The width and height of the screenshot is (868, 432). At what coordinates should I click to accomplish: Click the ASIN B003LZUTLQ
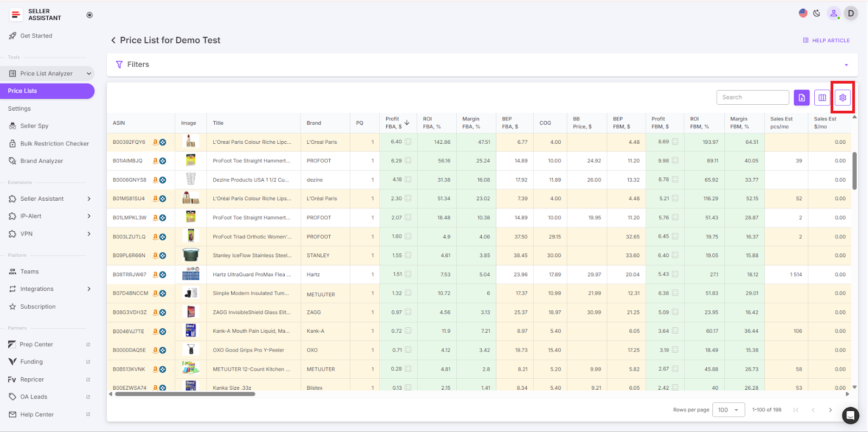pos(129,237)
